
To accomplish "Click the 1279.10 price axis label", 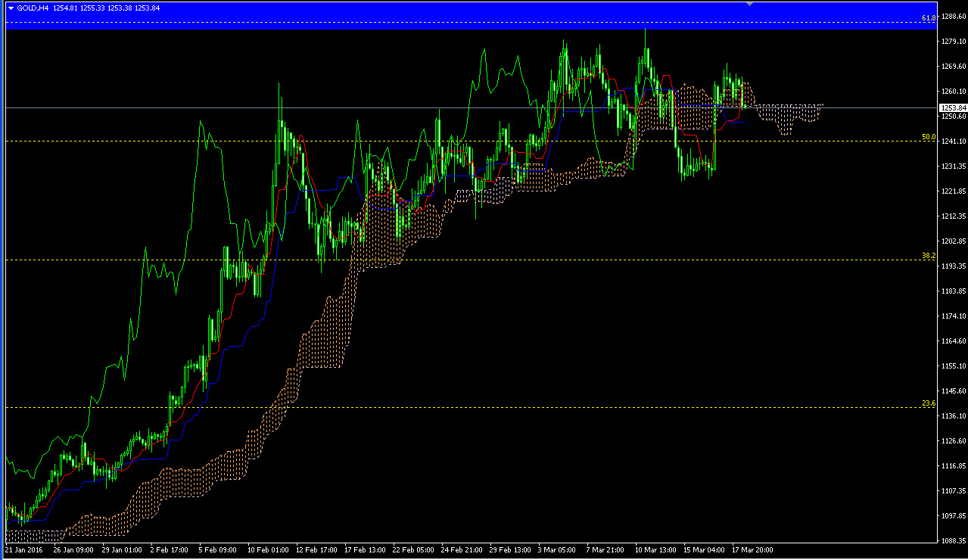I will click(954, 42).
